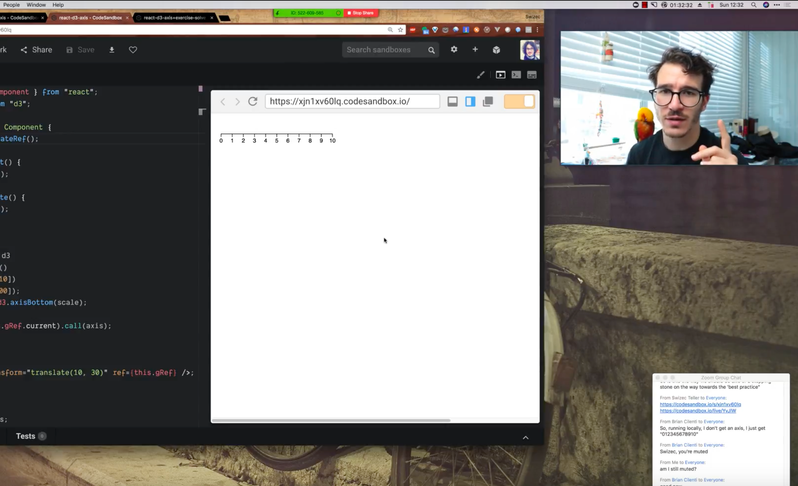Like the sandbox with the heart icon
Viewport: 798px width, 486px height.
tap(133, 50)
